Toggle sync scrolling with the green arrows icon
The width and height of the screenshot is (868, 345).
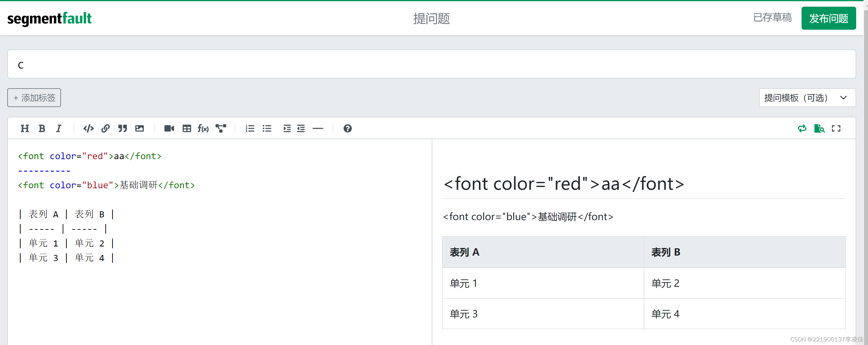[802, 128]
